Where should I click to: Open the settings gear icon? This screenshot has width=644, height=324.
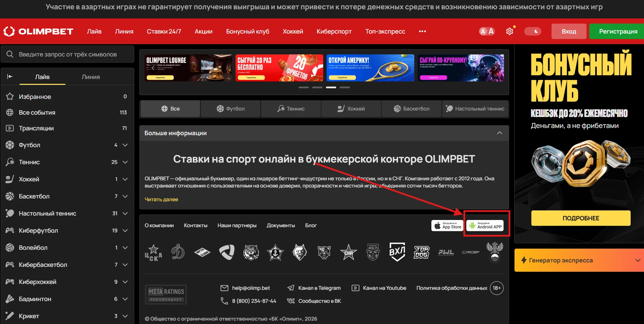click(x=509, y=31)
